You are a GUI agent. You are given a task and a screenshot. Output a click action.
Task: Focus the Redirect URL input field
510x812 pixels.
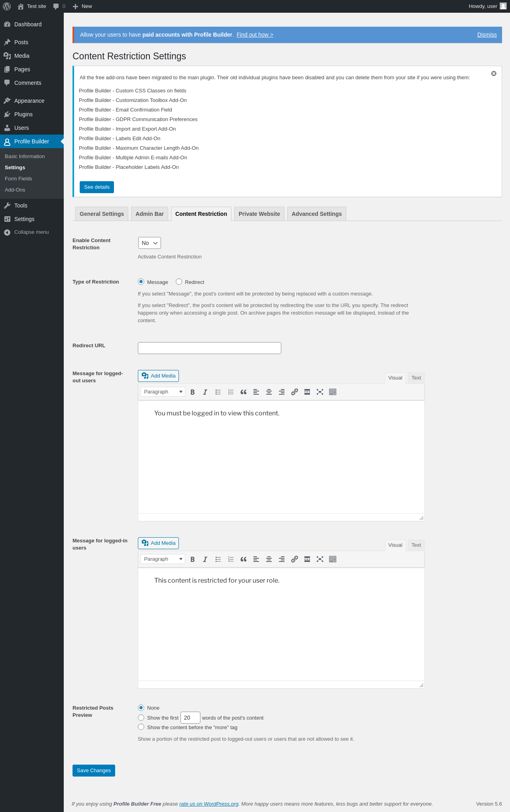coord(210,348)
